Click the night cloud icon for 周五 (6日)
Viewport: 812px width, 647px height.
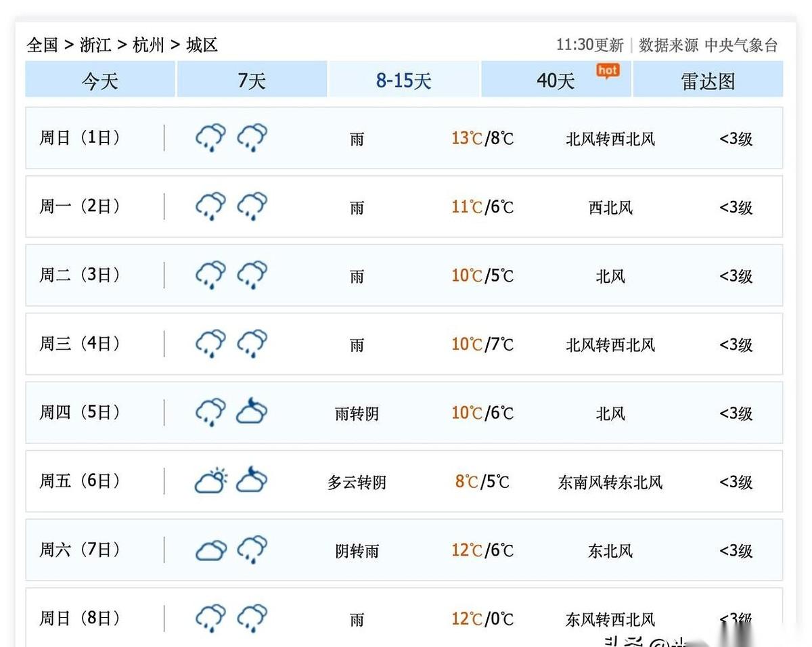pyautogui.click(x=252, y=481)
